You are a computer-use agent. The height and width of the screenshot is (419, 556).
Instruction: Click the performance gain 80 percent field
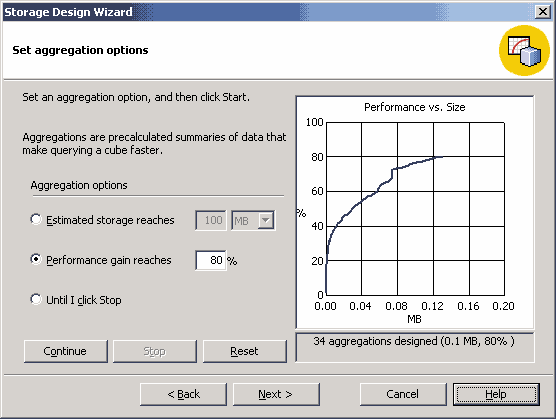coord(211,261)
